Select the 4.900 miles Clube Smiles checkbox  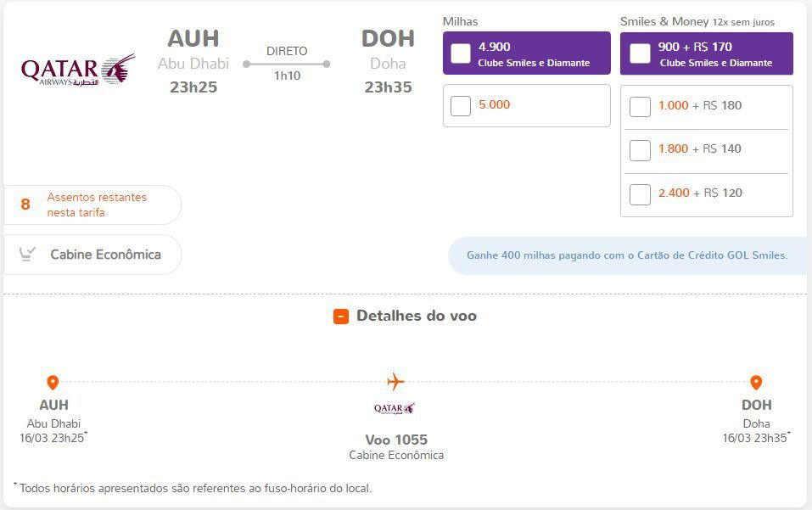pyautogui.click(x=461, y=53)
